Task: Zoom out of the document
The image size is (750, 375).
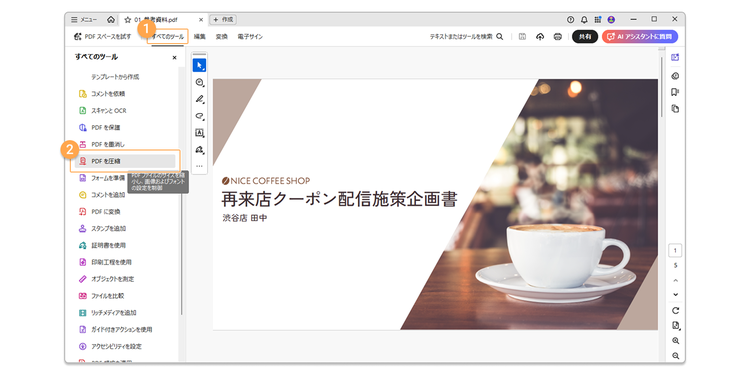Action: (675, 356)
